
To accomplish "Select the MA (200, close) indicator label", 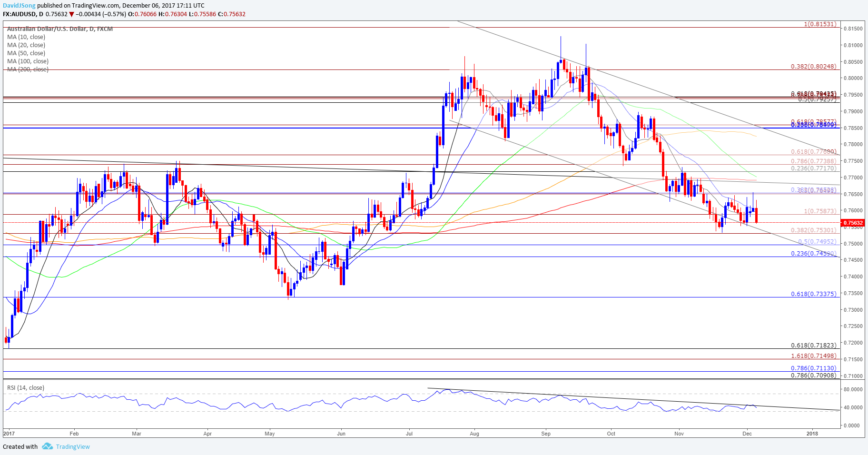I will [28, 69].
